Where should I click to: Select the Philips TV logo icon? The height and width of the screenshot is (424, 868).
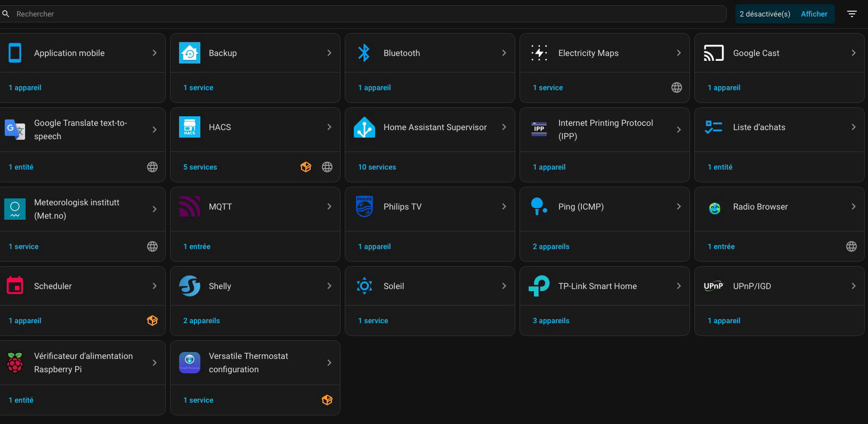[x=364, y=206]
